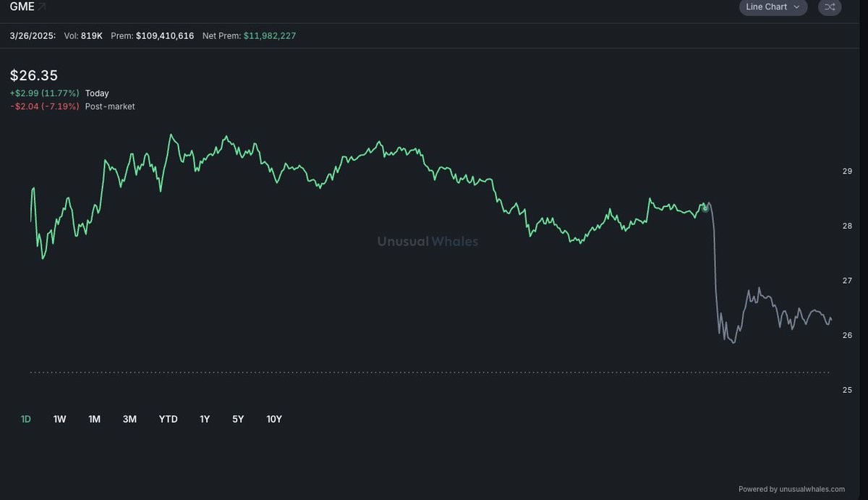The width and height of the screenshot is (868, 500).
Task: Click the green Net Prem value $11,982,227
Action: pos(269,35)
